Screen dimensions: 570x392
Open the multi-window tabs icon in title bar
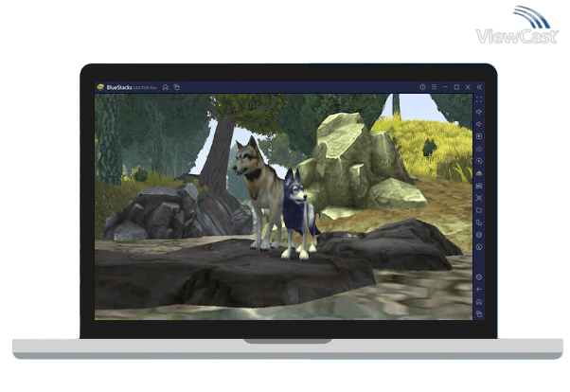click(x=177, y=87)
